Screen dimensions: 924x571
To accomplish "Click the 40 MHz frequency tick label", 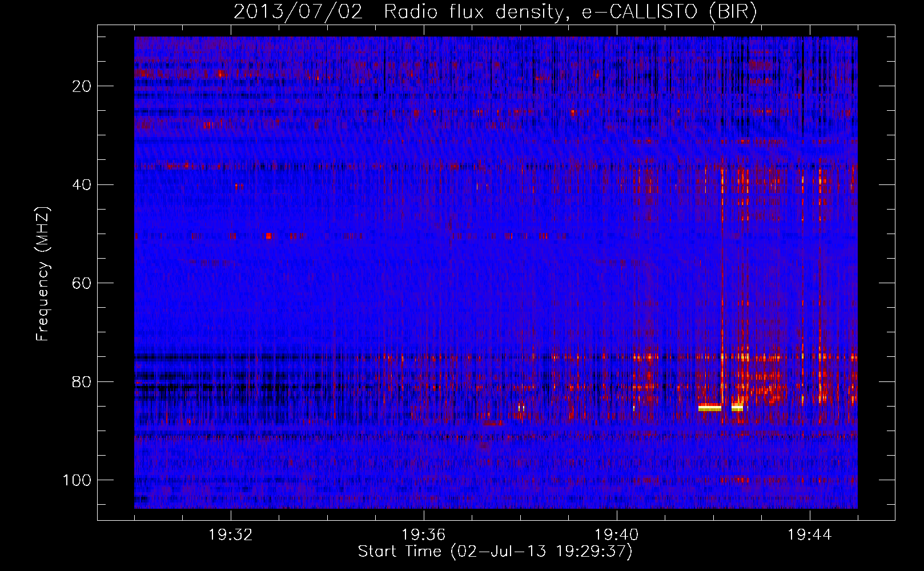I will (x=82, y=185).
